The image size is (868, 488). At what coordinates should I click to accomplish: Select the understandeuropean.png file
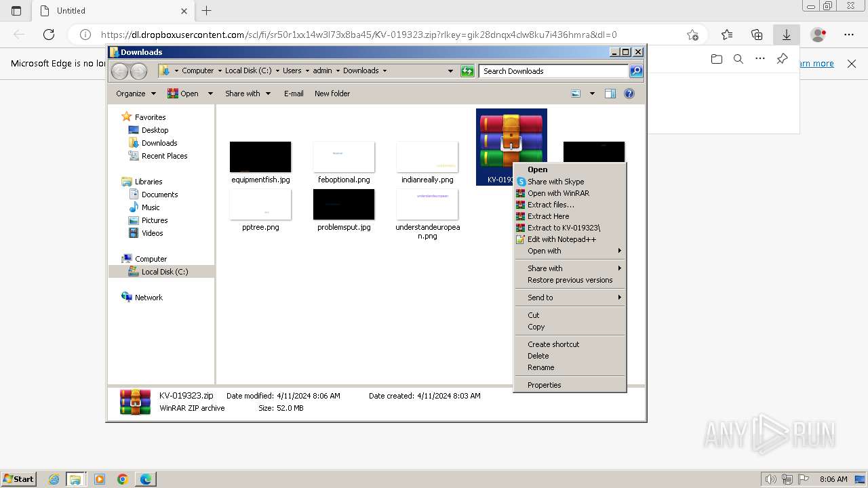coord(427,214)
